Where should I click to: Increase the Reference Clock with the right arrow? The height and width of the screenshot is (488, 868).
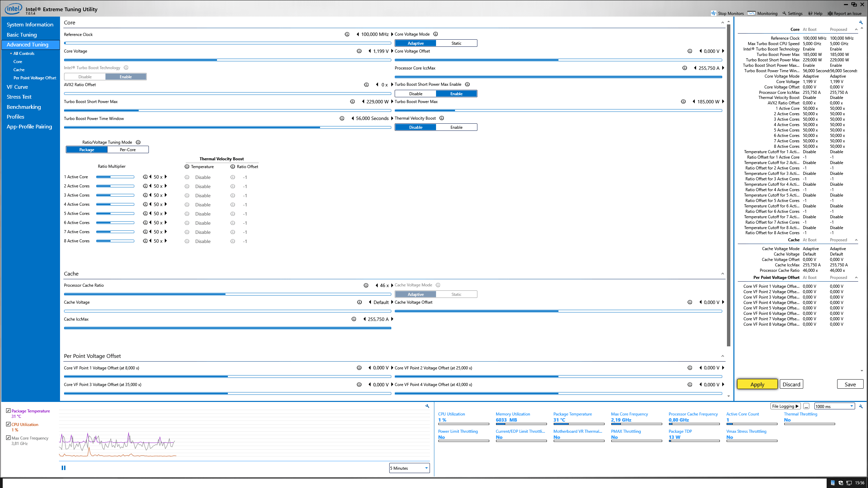pos(392,34)
